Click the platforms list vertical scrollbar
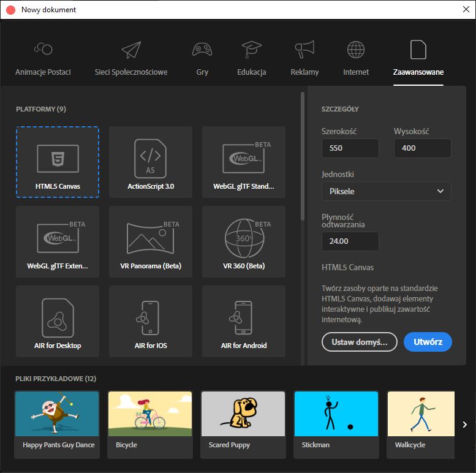The width and height of the screenshot is (476, 473). pos(303,156)
